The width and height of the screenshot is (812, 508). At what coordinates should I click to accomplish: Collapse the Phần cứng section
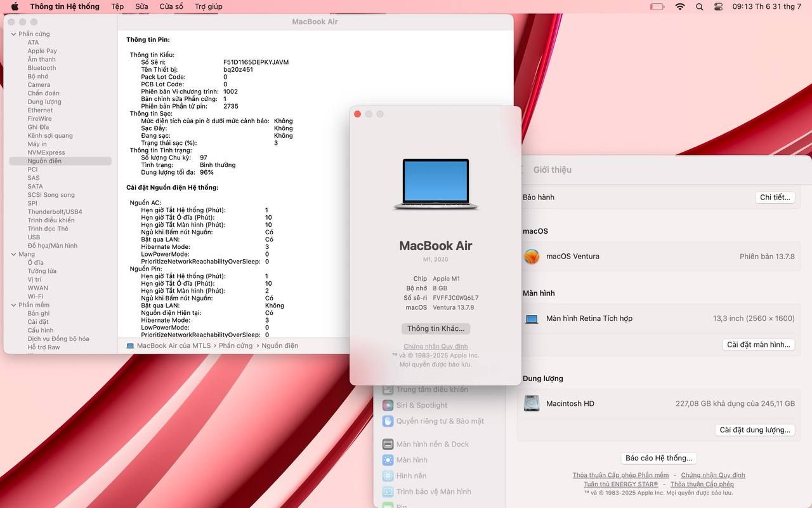[x=13, y=34]
